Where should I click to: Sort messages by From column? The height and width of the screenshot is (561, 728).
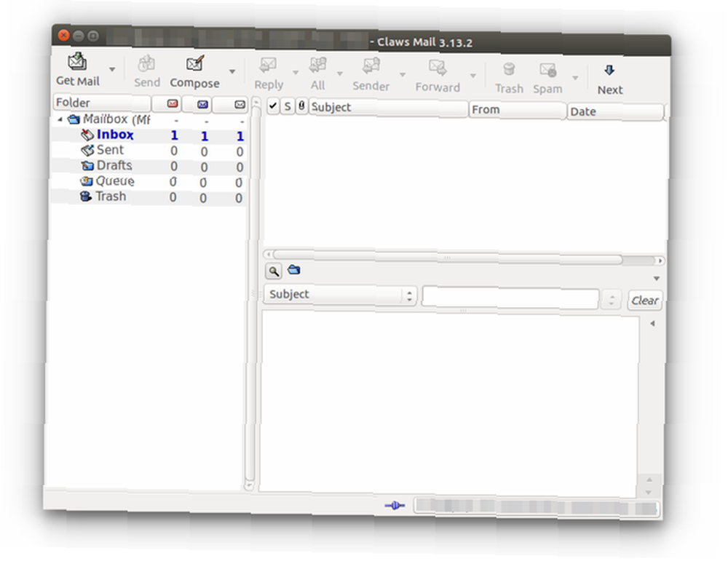pyautogui.click(x=517, y=110)
